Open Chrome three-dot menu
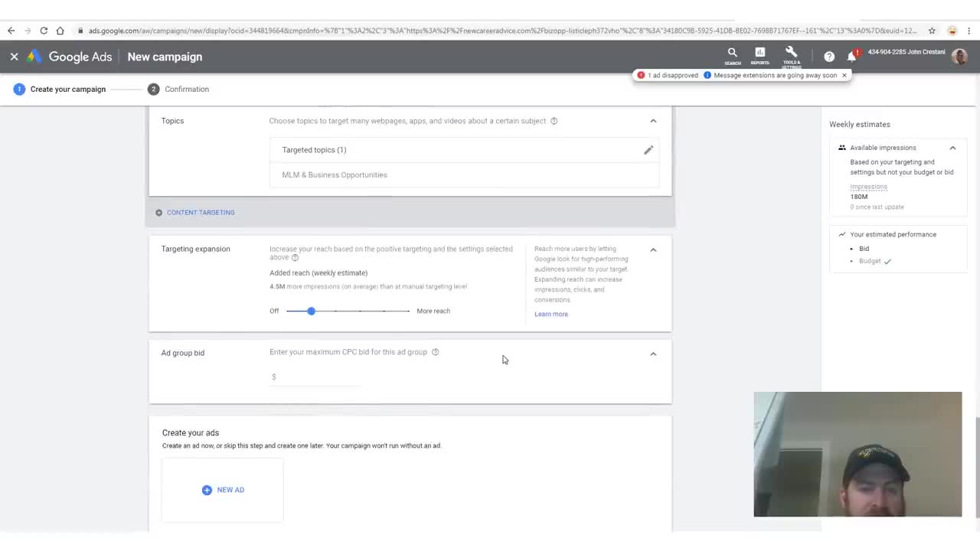The width and height of the screenshot is (980, 551). coord(969,31)
